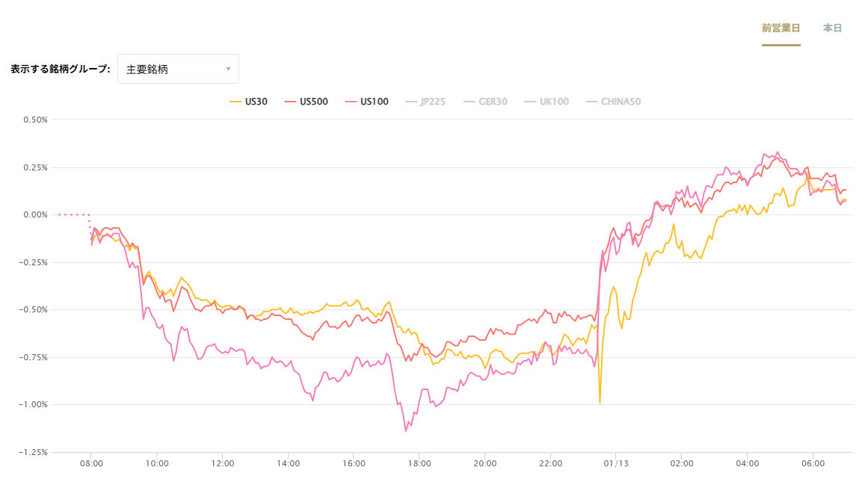Click the pink US100 legend line marker
This screenshot has height=482, width=868.
pyautogui.click(x=351, y=102)
